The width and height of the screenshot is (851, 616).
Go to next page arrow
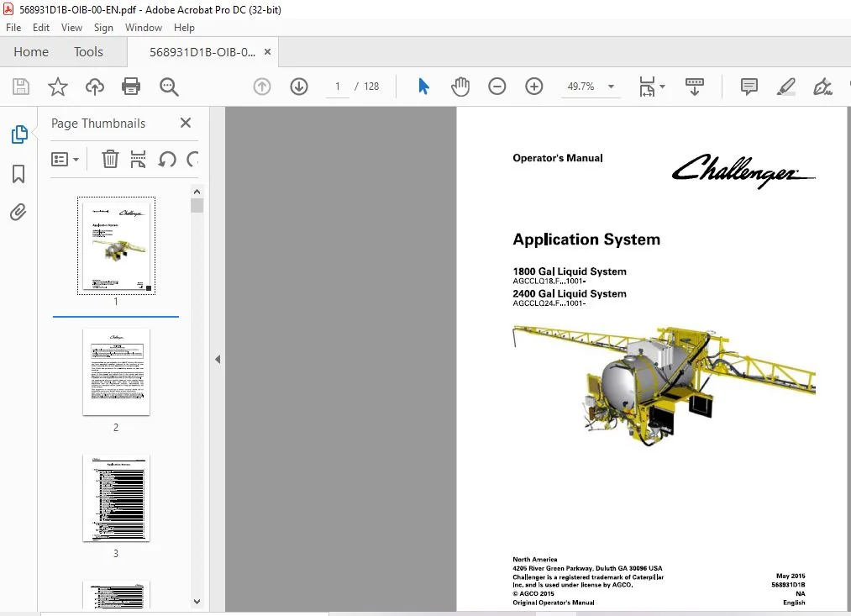point(299,87)
